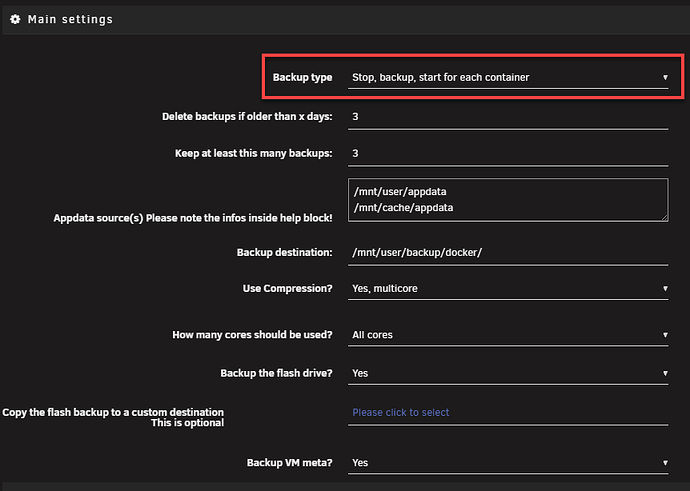Click the gear icon beside Main settings
The width and height of the screenshot is (690, 491).
(x=15, y=19)
